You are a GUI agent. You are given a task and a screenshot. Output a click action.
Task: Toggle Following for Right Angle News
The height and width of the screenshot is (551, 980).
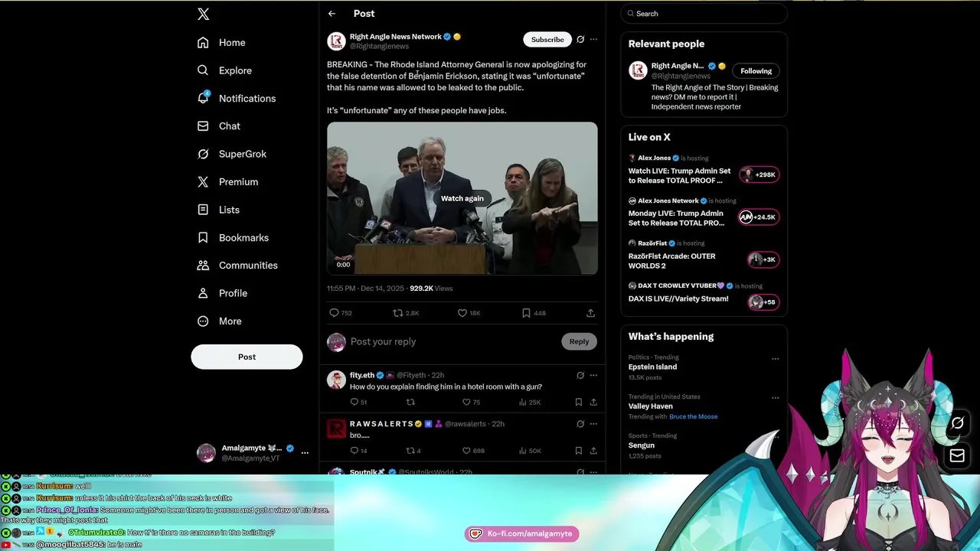pos(756,71)
